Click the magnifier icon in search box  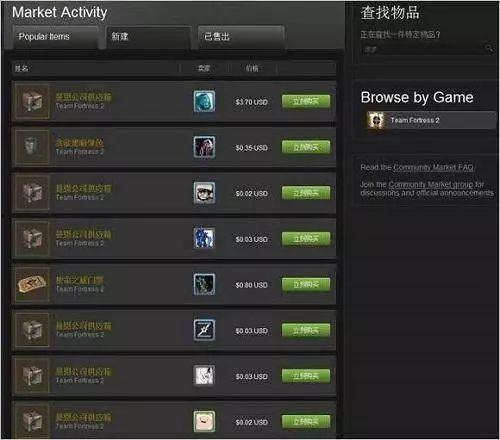489,49
